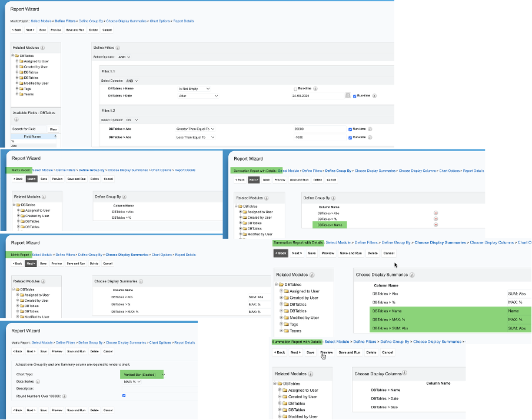Click dark < Back button in Summation Display Summaries screen
This screenshot has width=532, height=420.
281,253
